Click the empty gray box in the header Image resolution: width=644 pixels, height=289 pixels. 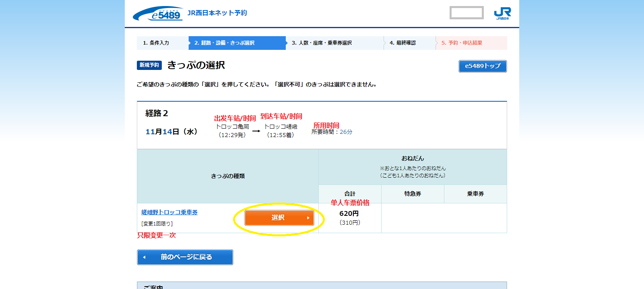tap(466, 13)
